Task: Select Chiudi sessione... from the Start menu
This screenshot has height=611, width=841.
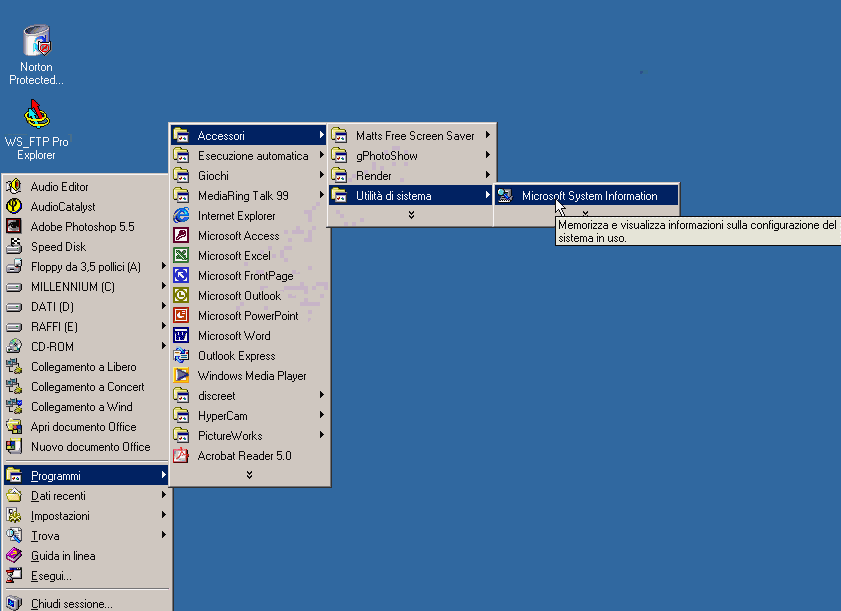Action: point(86,603)
